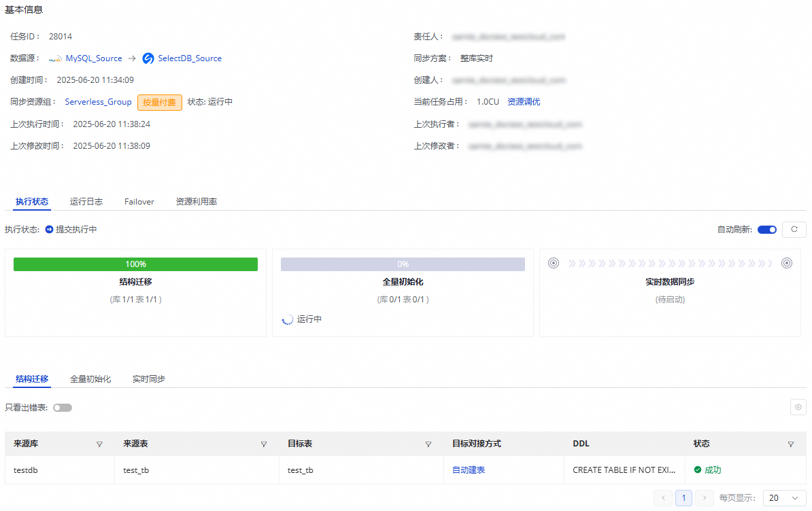This screenshot has height=511, width=812.
Task: Open the 资源调优 resource tuning link
Action: click(524, 102)
